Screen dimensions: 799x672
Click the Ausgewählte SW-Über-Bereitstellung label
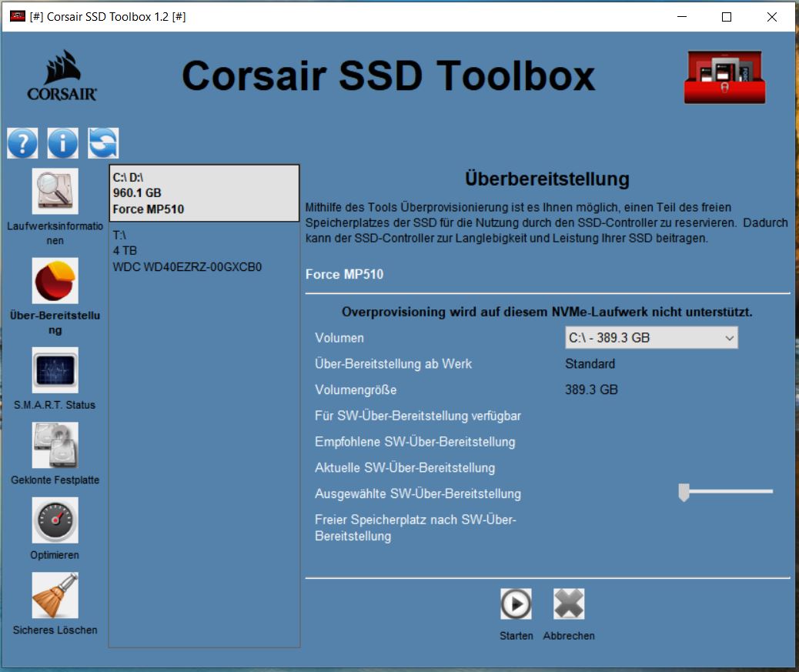tap(418, 493)
